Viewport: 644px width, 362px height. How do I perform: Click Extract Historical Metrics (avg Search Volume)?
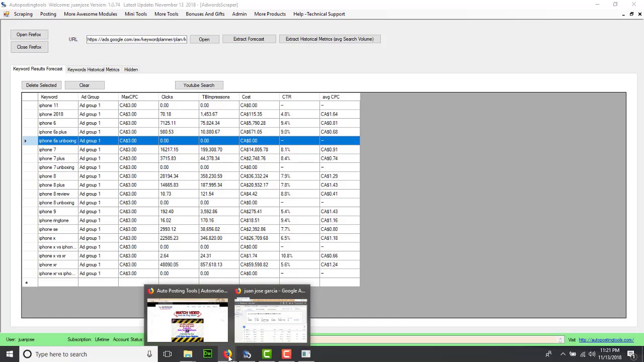330,39
